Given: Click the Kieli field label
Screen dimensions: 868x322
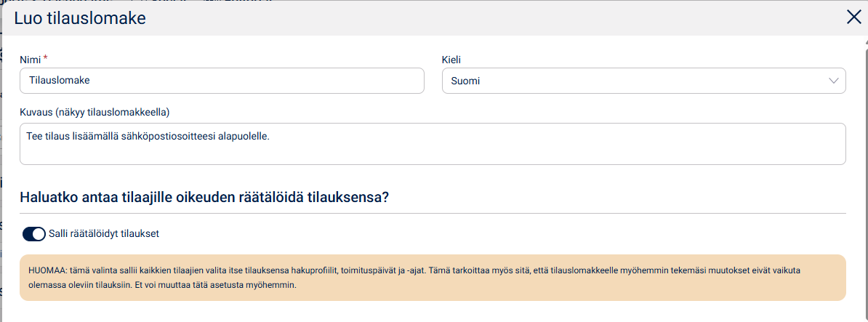Looking at the screenshot, I should [451, 60].
